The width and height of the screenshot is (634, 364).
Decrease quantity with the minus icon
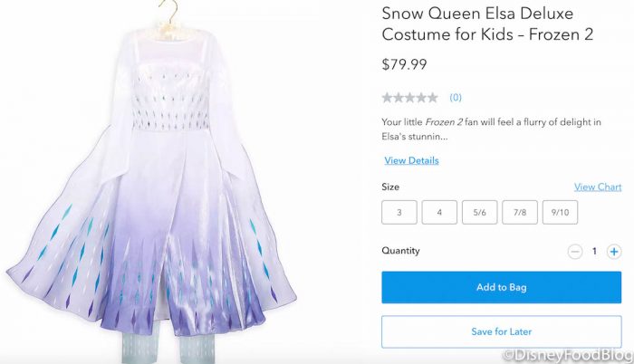pos(574,251)
